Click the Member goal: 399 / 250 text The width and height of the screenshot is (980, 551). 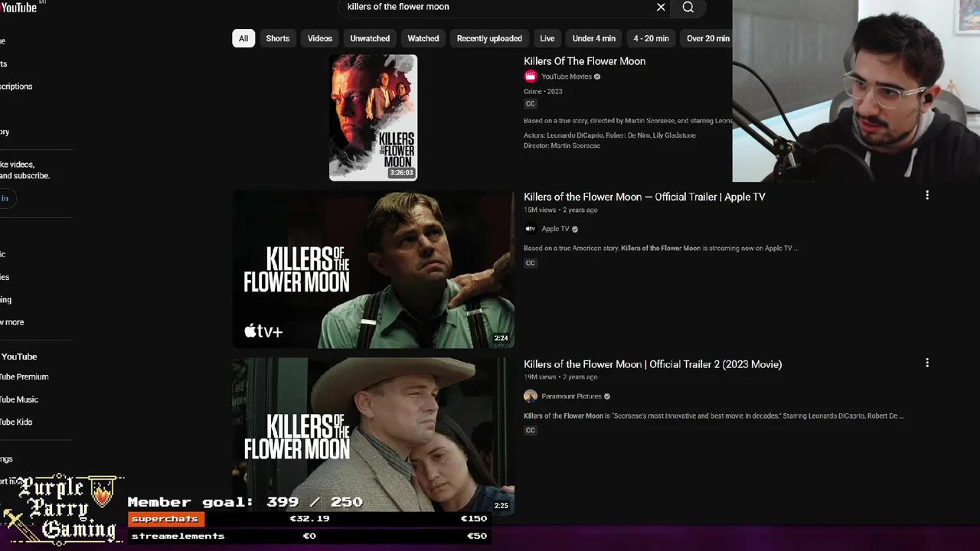(x=245, y=502)
